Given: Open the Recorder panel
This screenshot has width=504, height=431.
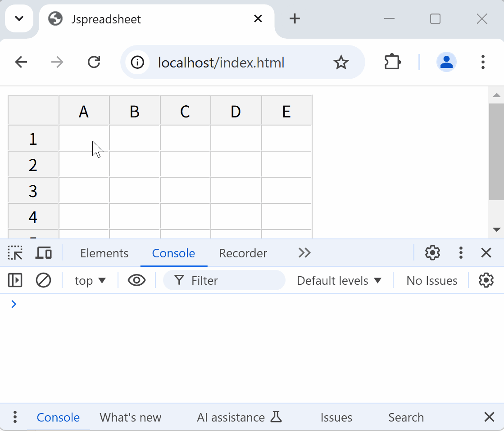Looking at the screenshot, I should (243, 253).
